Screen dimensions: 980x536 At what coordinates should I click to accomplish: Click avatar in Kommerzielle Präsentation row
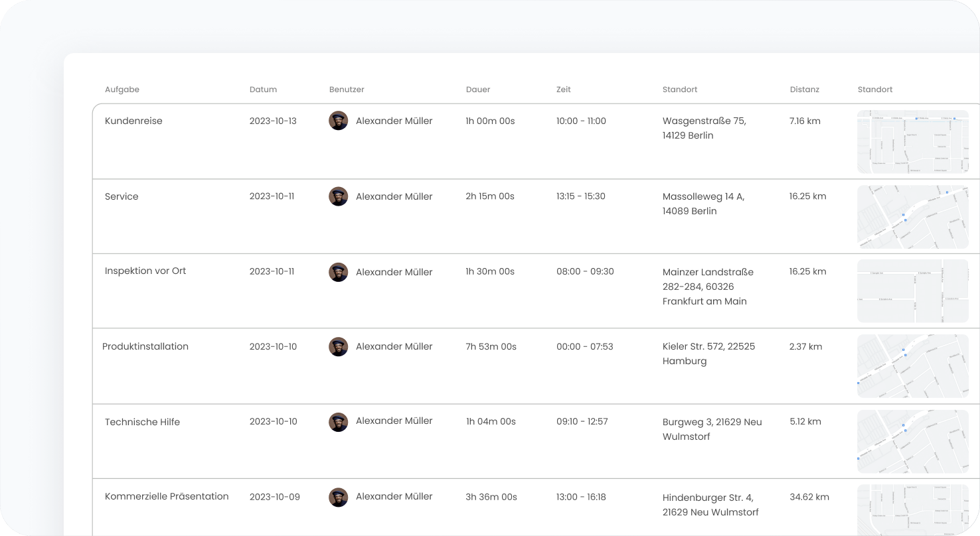point(339,497)
